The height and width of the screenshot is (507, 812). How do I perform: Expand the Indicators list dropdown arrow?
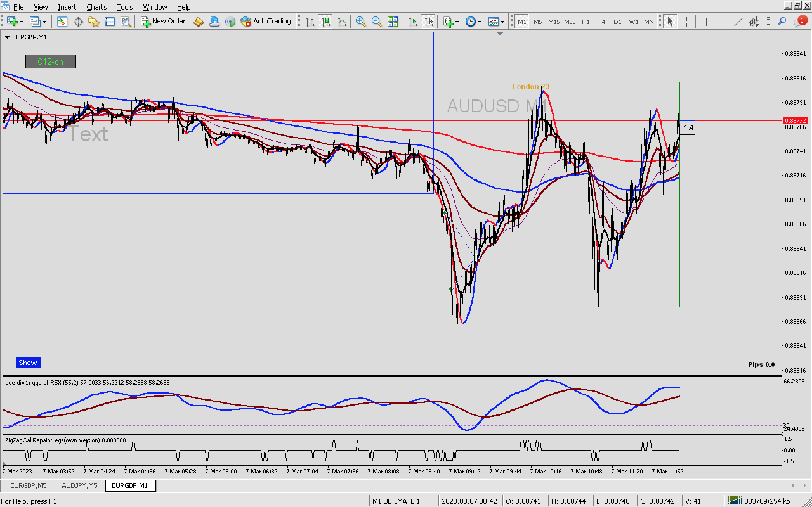457,22
